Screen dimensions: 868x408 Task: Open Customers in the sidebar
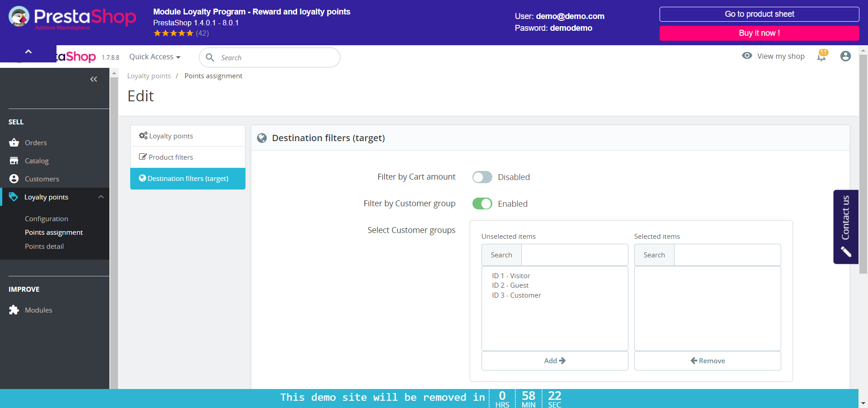(x=42, y=179)
